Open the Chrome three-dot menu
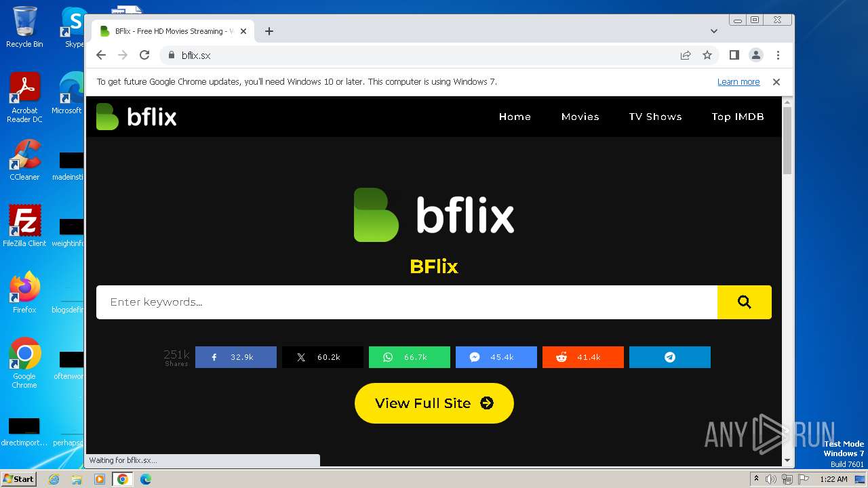 pos(778,55)
